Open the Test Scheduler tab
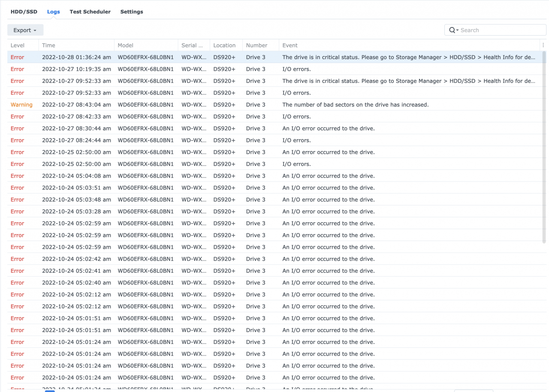549x392 pixels. point(90,12)
